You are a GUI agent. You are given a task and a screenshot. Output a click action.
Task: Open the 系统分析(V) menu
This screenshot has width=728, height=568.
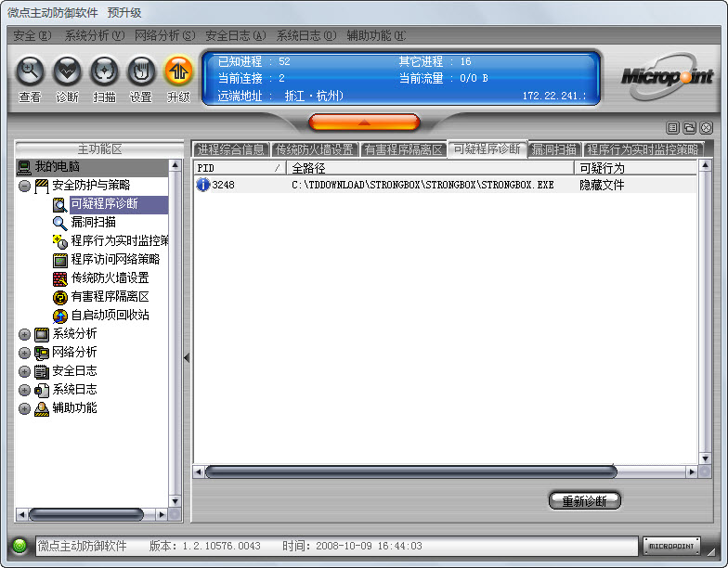(x=95, y=35)
